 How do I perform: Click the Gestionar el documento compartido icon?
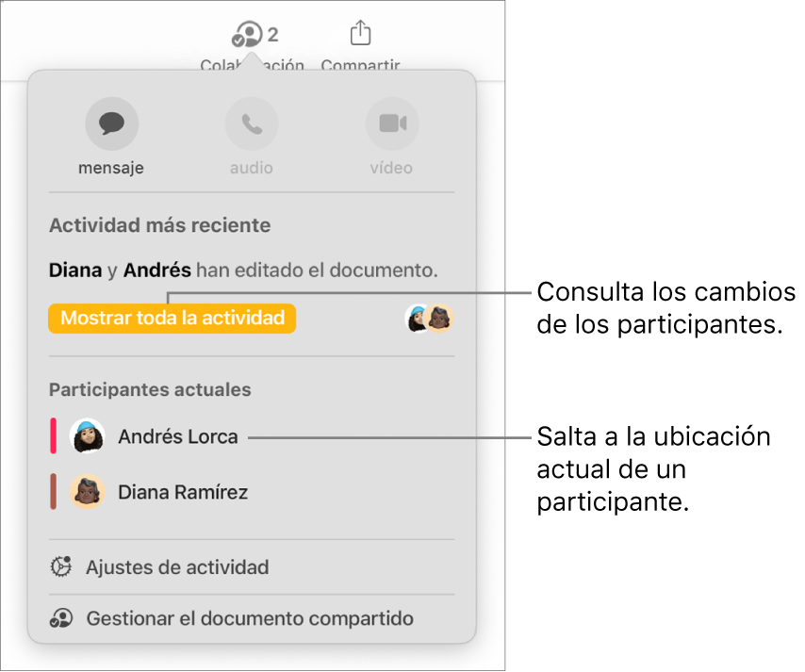(61, 618)
